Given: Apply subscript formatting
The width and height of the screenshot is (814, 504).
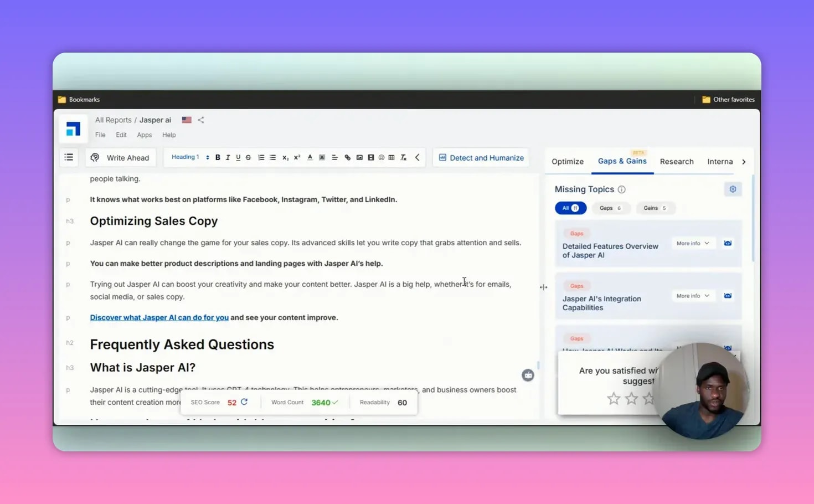Looking at the screenshot, I should [285, 158].
